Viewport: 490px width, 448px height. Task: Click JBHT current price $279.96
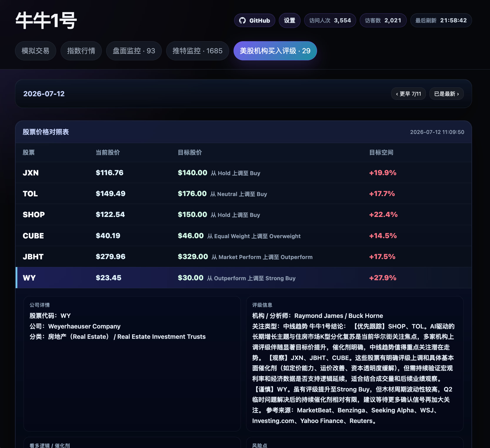point(110,257)
